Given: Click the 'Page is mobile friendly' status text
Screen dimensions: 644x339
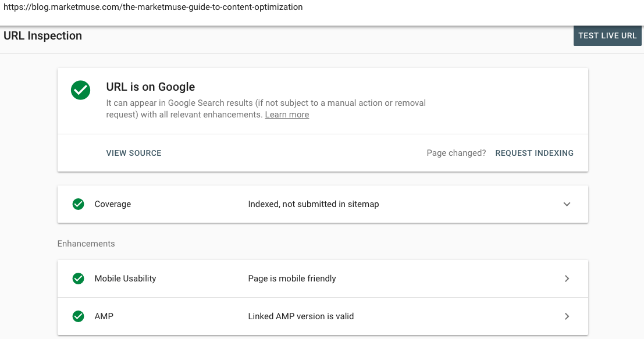Looking at the screenshot, I should tap(292, 279).
